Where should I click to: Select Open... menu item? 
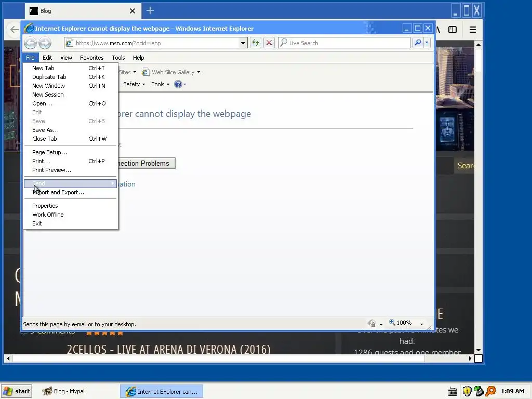coord(70,103)
